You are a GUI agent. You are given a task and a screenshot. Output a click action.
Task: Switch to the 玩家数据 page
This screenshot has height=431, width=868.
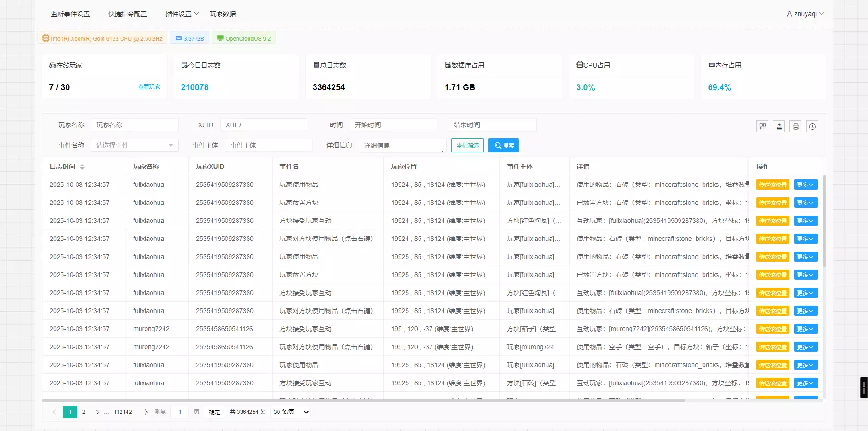point(223,14)
